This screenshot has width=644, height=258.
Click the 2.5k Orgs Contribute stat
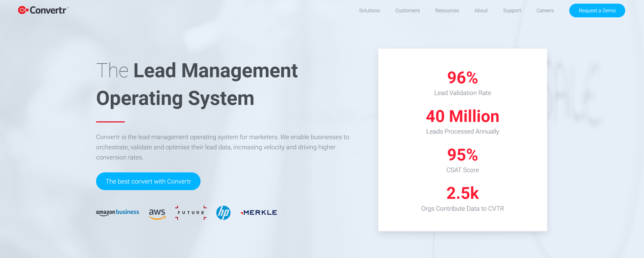(x=462, y=194)
